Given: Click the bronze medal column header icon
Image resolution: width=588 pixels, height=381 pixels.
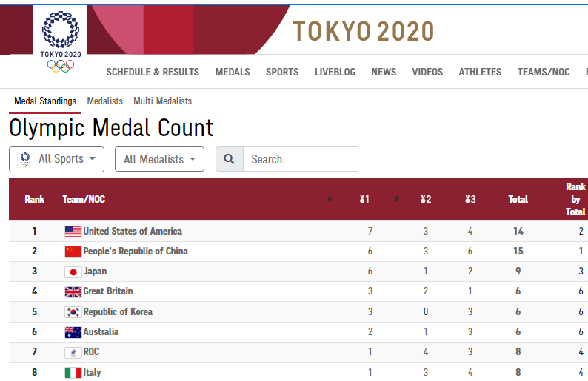Looking at the screenshot, I should (470, 199).
